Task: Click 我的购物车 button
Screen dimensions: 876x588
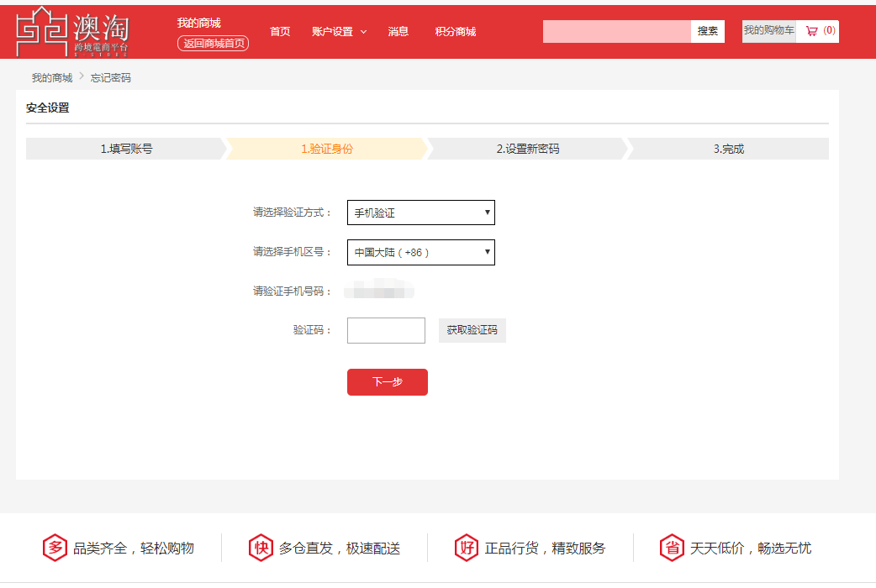Action: click(768, 31)
